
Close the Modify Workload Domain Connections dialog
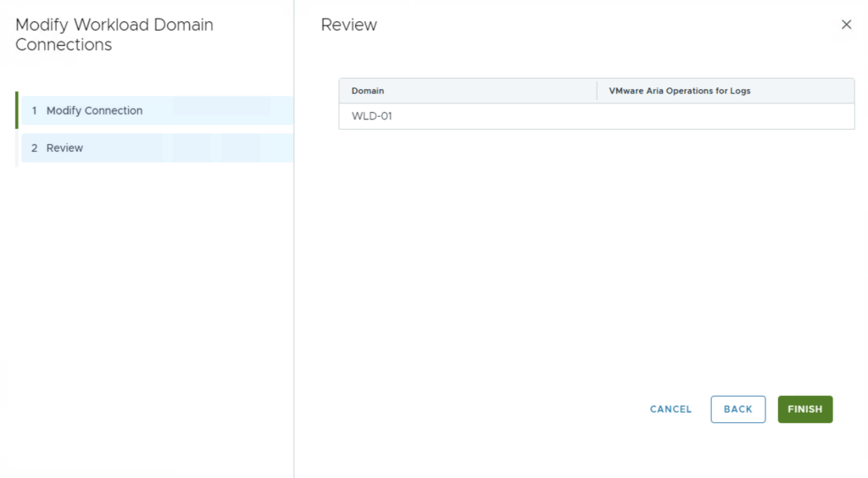846,25
